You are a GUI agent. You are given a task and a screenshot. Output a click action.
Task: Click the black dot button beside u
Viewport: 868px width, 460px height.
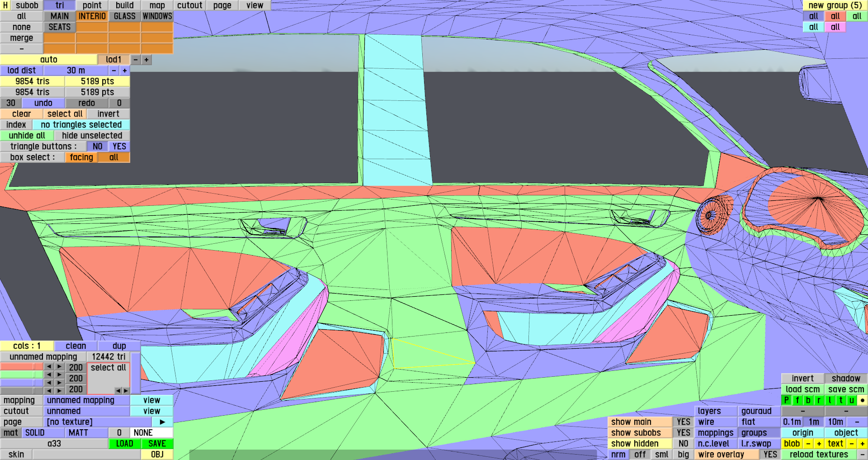863,400
